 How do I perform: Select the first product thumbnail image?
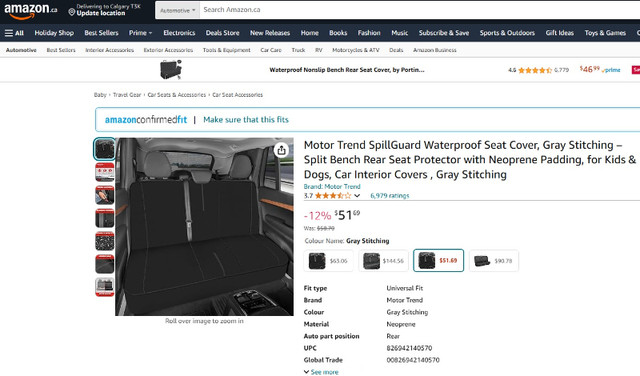point(104,149)
